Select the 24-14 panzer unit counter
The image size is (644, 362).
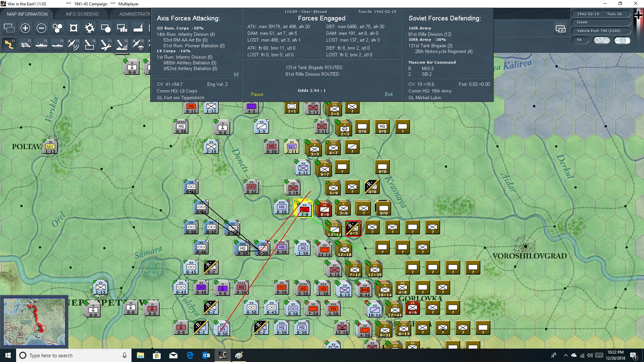324,249
